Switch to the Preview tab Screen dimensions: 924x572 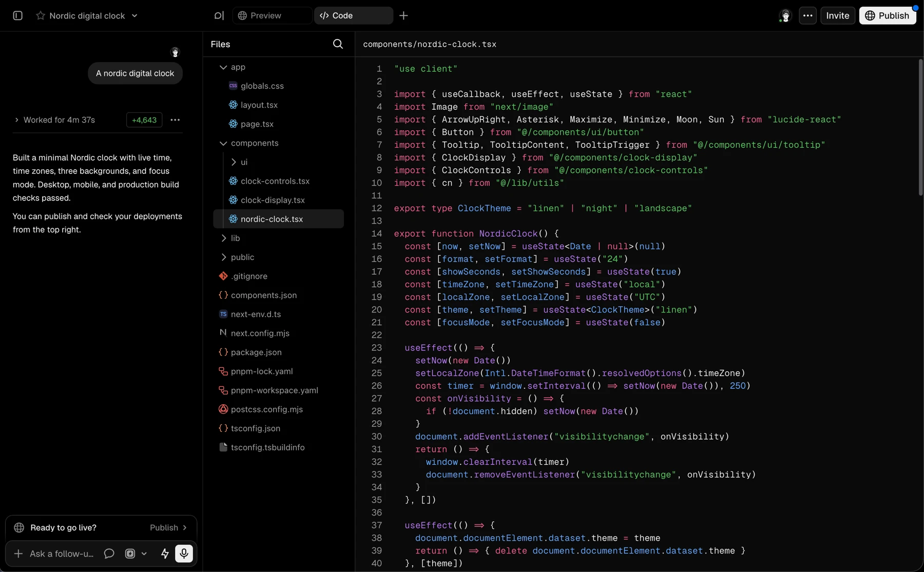(273, 15)
